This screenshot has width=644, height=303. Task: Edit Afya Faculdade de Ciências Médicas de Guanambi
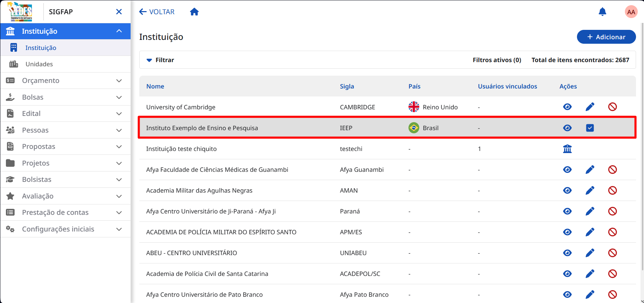pyautogui.click(x=590, y=170)
